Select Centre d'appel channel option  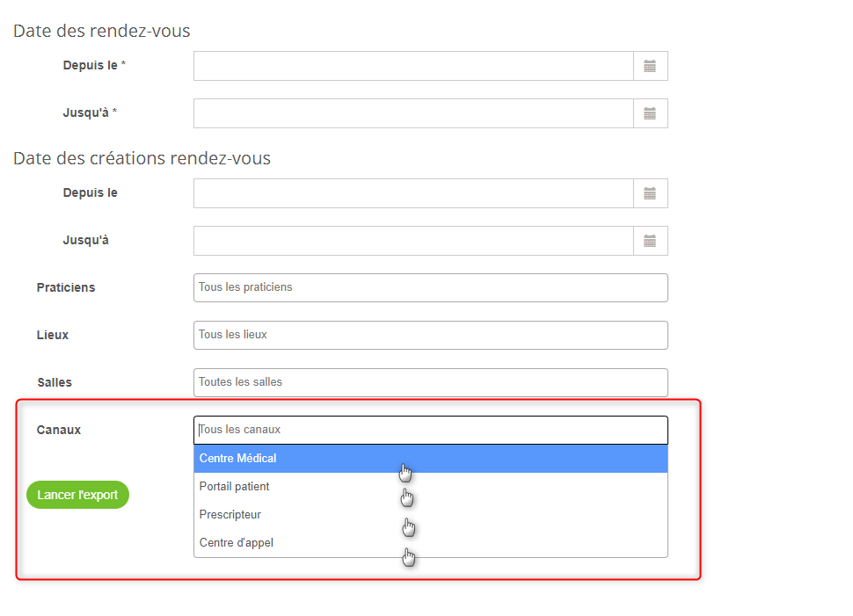430,542
